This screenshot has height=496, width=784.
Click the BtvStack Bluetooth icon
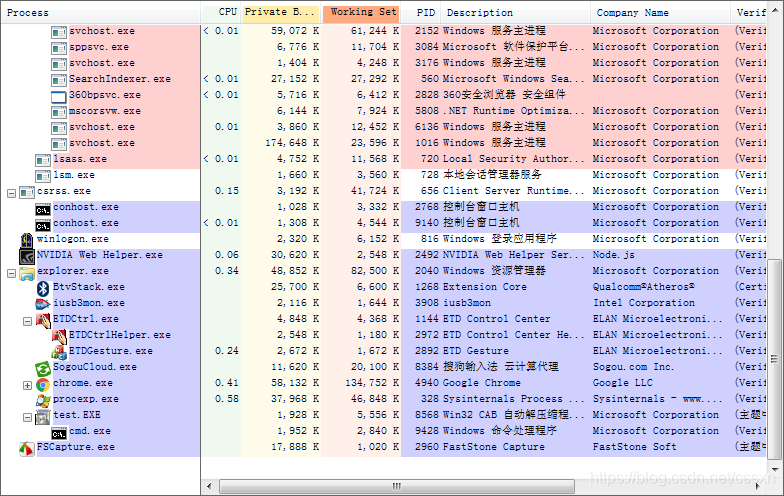coord(43,288)
